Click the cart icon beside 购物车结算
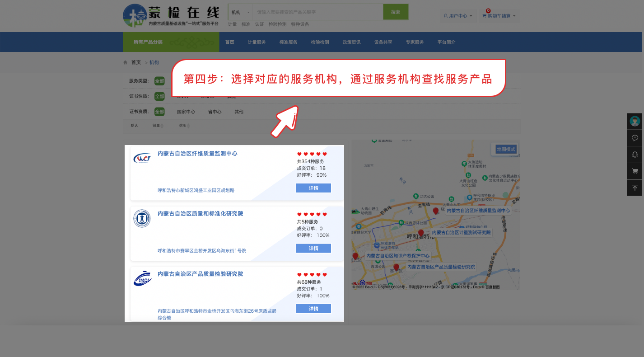The height and width of the screenshot is (357, 644). click(x=484, y=16)
